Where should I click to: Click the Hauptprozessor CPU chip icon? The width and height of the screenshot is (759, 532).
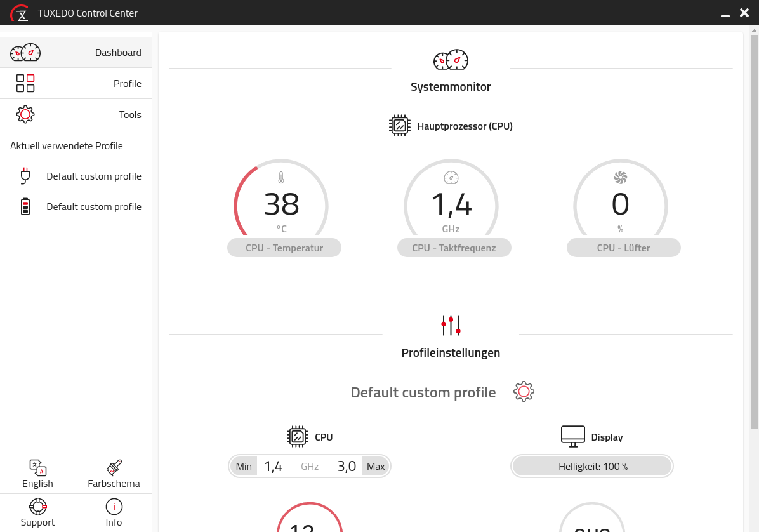click(399, 126)
